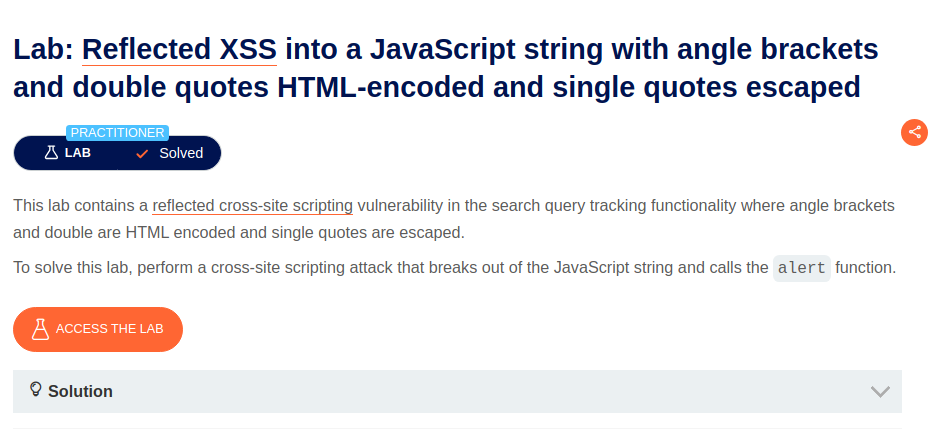This screenshot has width=939, height=429.
Task: Click the ACCESS THE LAB button
Action: click(x=98, y=329)
